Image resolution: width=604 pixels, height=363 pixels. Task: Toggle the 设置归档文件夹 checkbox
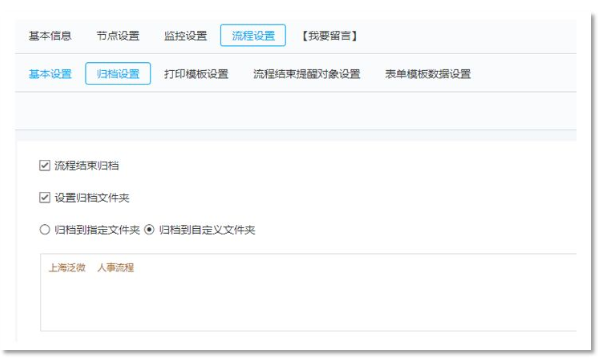(x=45, y=198)
